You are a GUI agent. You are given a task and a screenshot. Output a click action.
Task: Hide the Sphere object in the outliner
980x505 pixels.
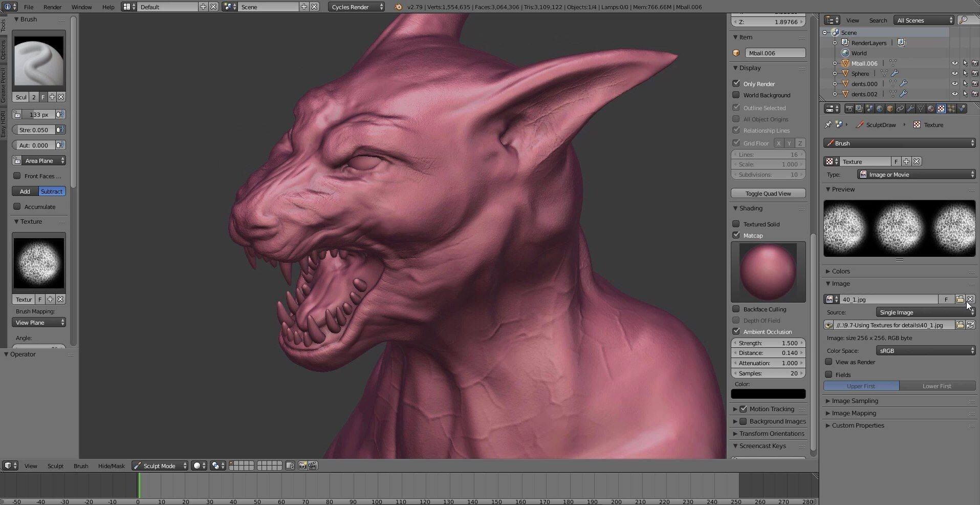(955, 73)
